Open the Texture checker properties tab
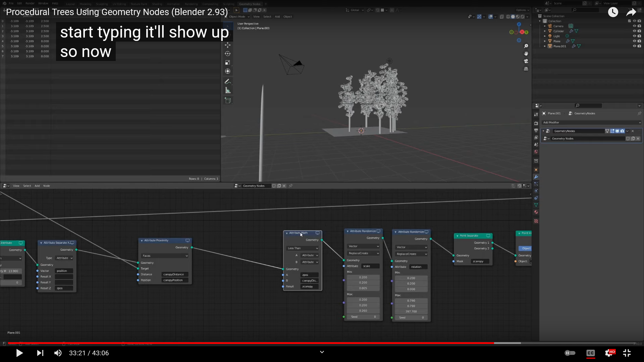 click(536, 221)
